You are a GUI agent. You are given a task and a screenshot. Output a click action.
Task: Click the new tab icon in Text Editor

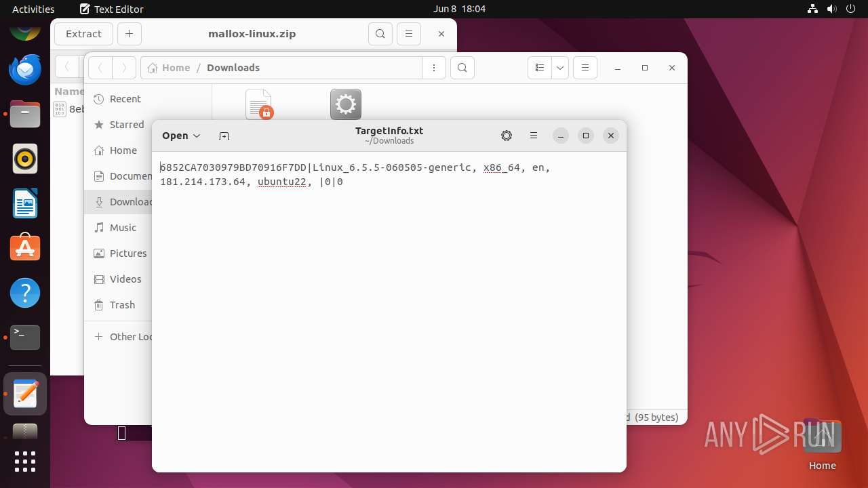tap(224, 136)
